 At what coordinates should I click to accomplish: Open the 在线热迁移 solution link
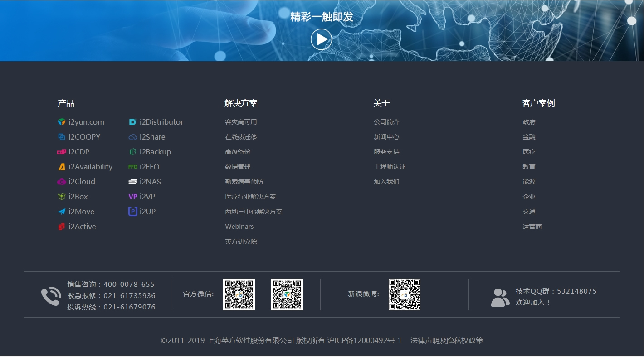pyautogui.click(x=241, y=137)
